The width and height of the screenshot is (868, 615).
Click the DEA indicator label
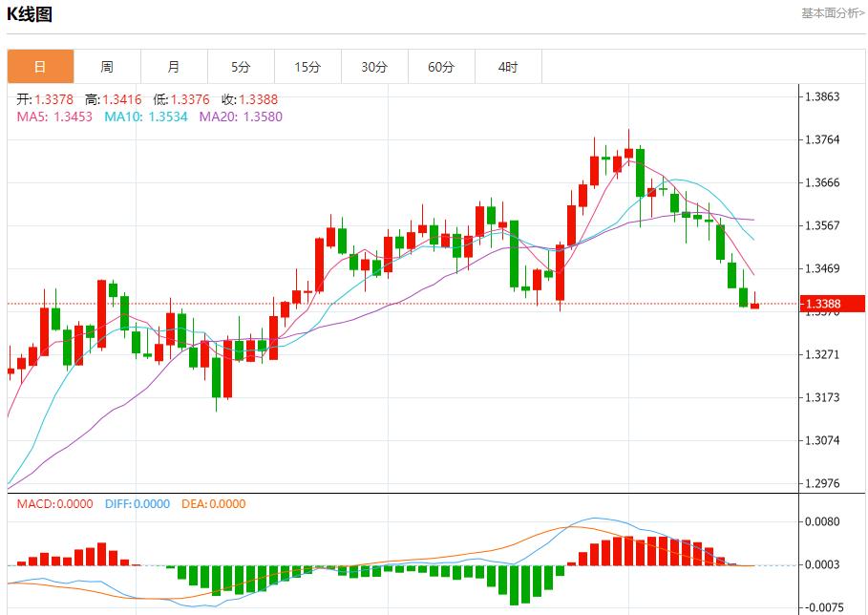[x=212, y=503]
